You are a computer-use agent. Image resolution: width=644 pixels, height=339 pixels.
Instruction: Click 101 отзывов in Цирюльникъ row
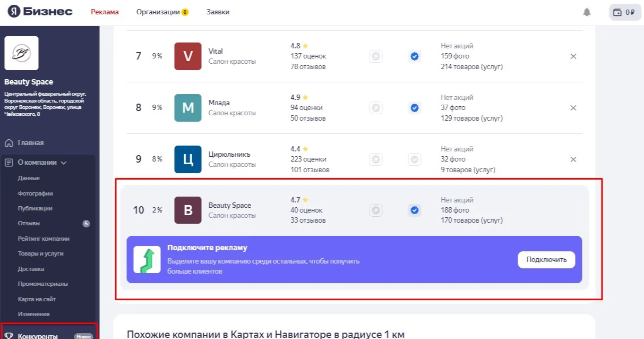310,170
